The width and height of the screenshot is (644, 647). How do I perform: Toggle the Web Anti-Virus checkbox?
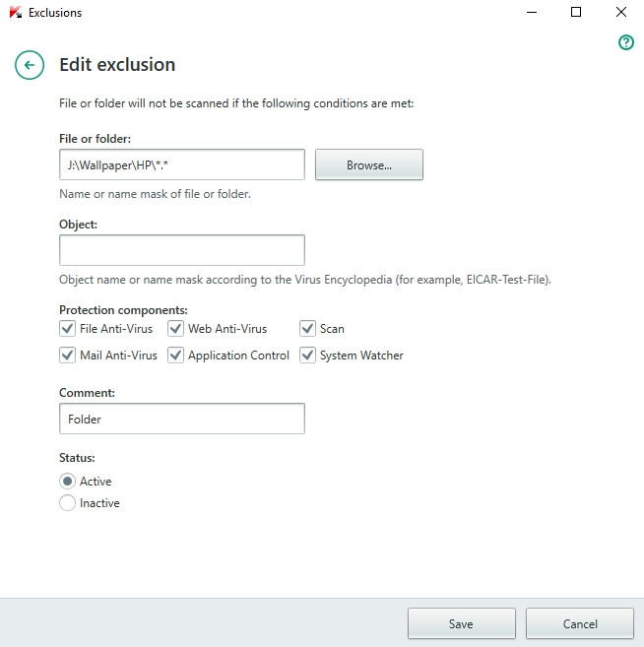[x=176, y=329]
